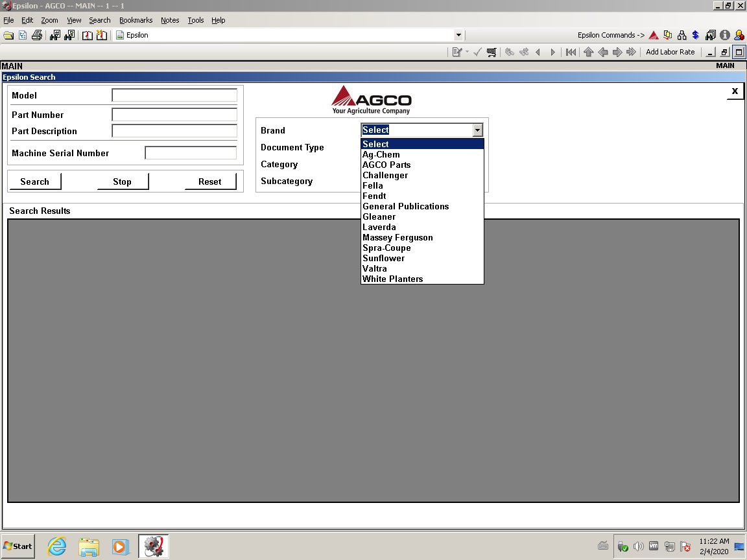Choose Challenger from Brand list
The image size is (747, 560).
[x=422, y=175]
